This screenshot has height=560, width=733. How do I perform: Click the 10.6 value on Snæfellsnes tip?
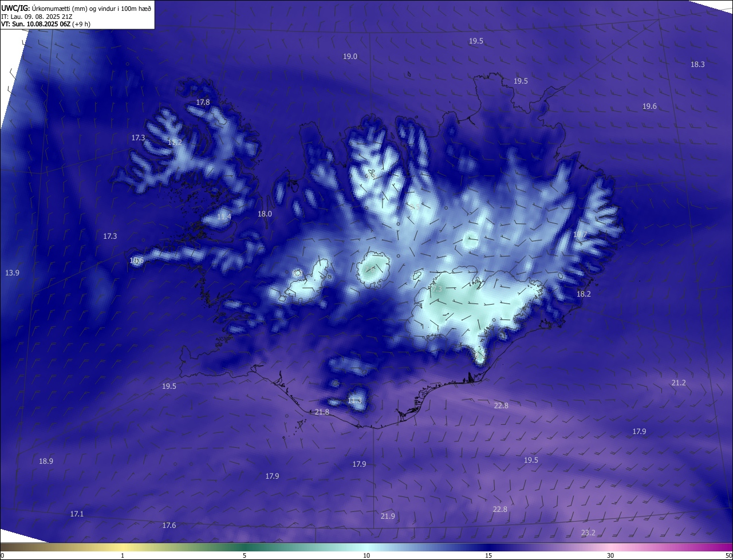click(x=136, y=261)
